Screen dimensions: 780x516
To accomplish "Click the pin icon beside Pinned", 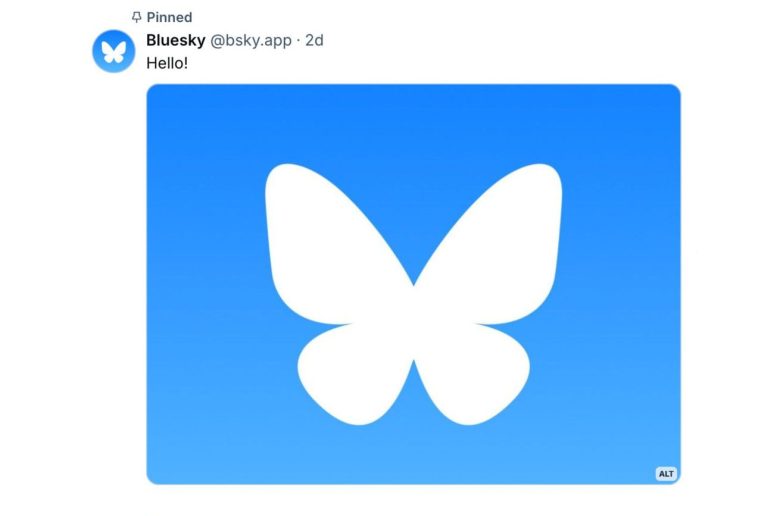I will [x=136, y=17].
